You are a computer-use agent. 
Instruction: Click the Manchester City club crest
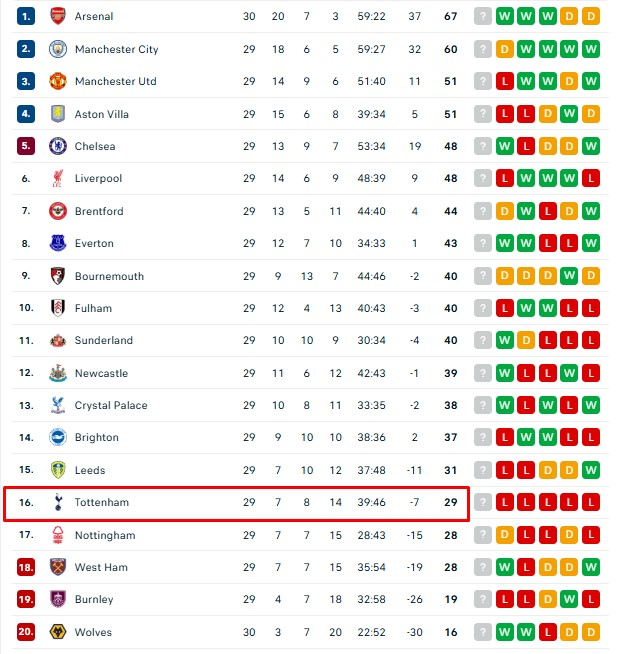(58, 49)
